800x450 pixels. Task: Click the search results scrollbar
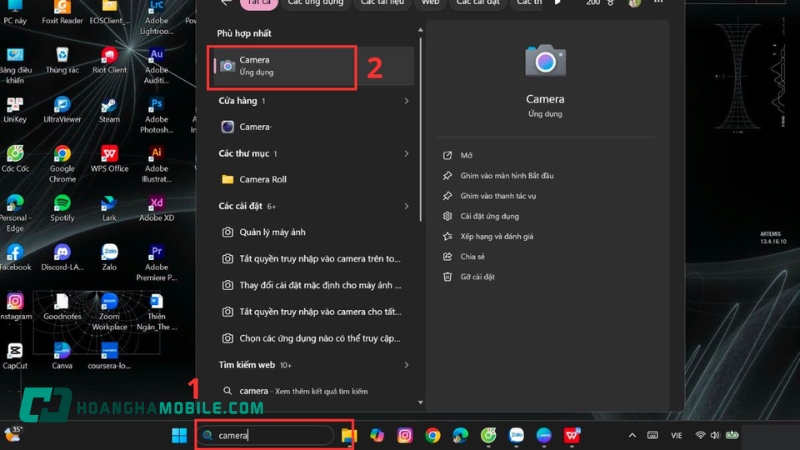[x=420, y=128]
